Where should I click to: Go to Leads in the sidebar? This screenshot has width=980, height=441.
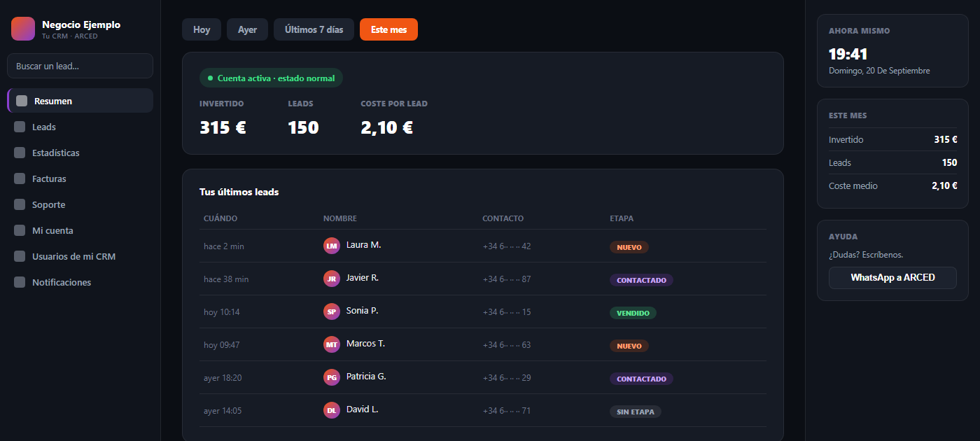pyautogui.click(x=80, y=127)
